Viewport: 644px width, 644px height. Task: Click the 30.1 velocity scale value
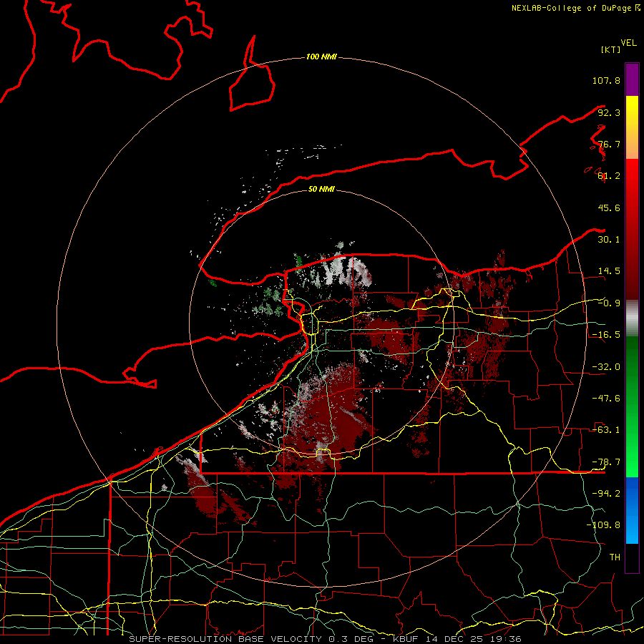click(609, 240)
